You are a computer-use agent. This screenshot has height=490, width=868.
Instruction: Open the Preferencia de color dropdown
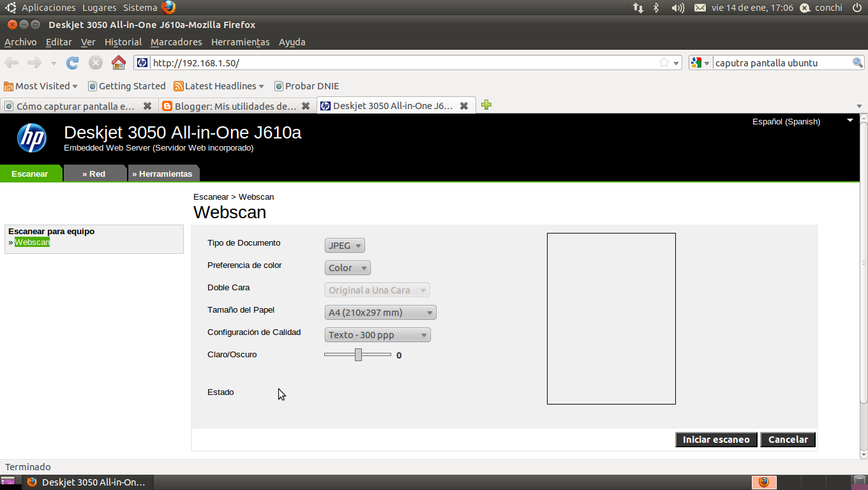click(x=348, y=268)
